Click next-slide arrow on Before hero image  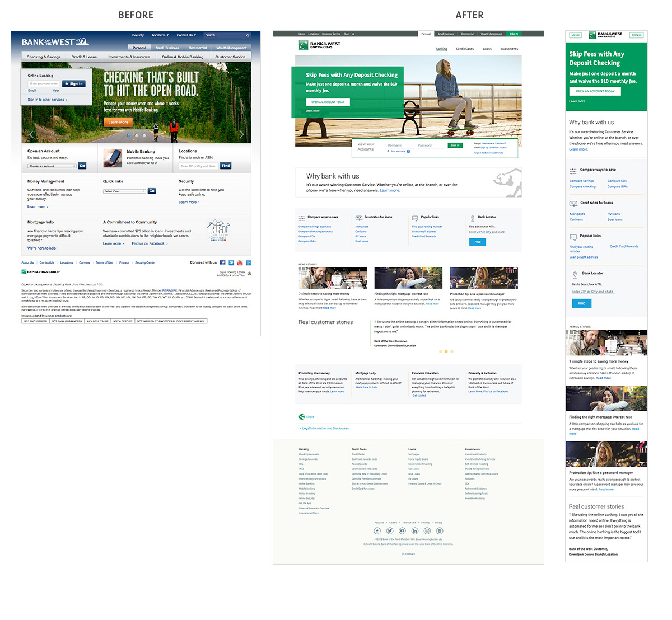242,134
